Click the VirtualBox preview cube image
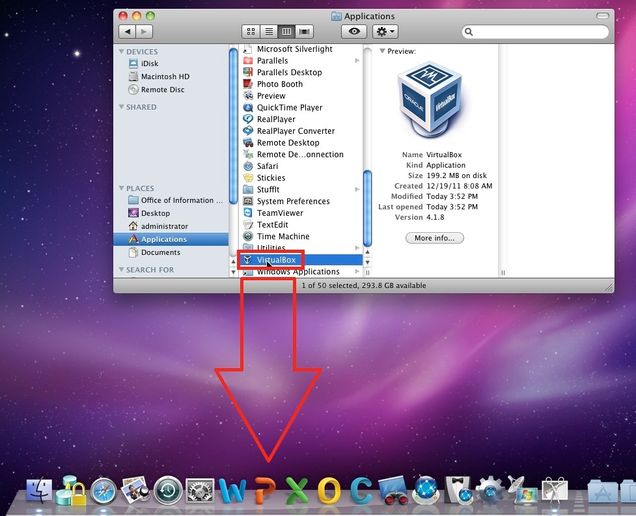The width and height of the screenshot is (636, 516). click(431, 100)
